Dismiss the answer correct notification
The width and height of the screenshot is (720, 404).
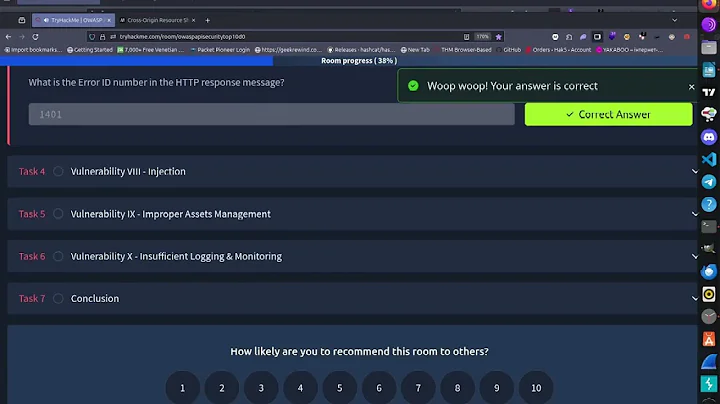pyautogui.click(x=692, y=87)
